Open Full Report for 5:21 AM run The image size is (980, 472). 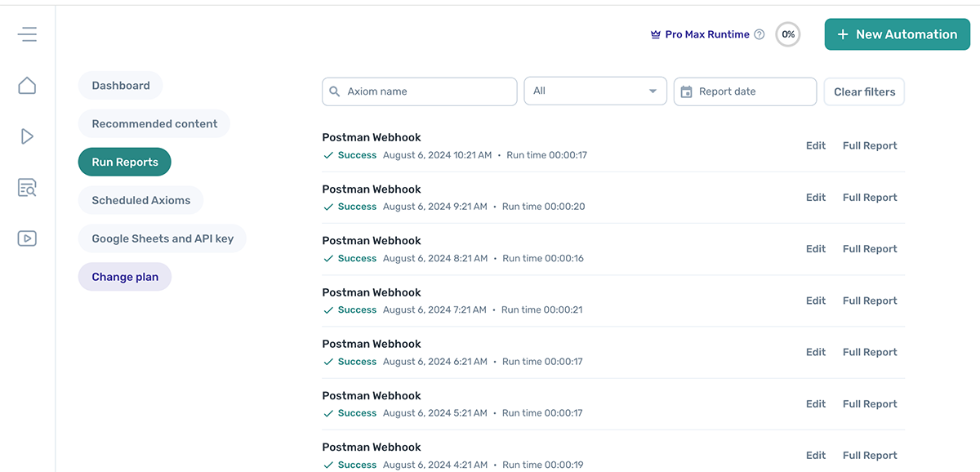870,404
